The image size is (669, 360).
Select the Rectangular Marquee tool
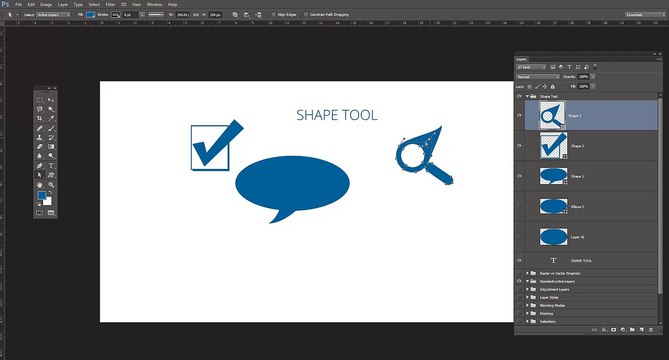[x=40, y=100]
